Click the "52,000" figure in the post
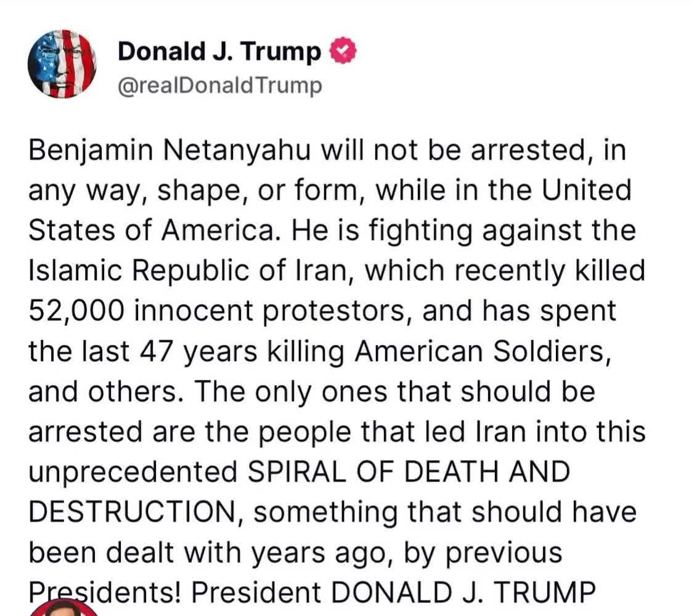 pyautogui.click(x=76, y=311)
